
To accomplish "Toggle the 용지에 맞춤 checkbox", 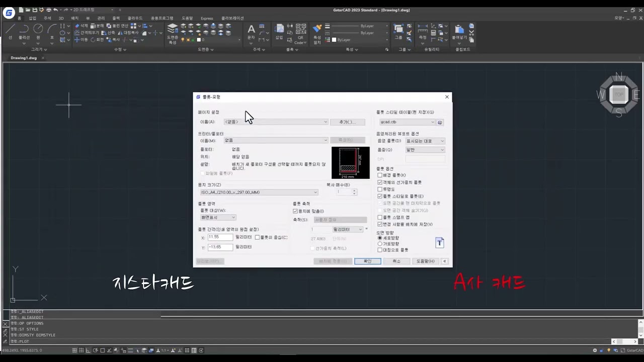I will [295, 211].
